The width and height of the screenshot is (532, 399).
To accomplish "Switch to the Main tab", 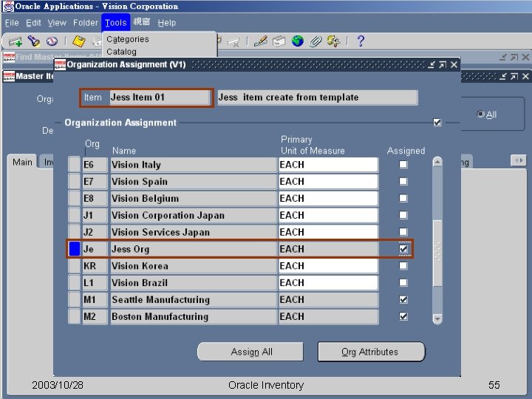I will [x=22, y=162].
